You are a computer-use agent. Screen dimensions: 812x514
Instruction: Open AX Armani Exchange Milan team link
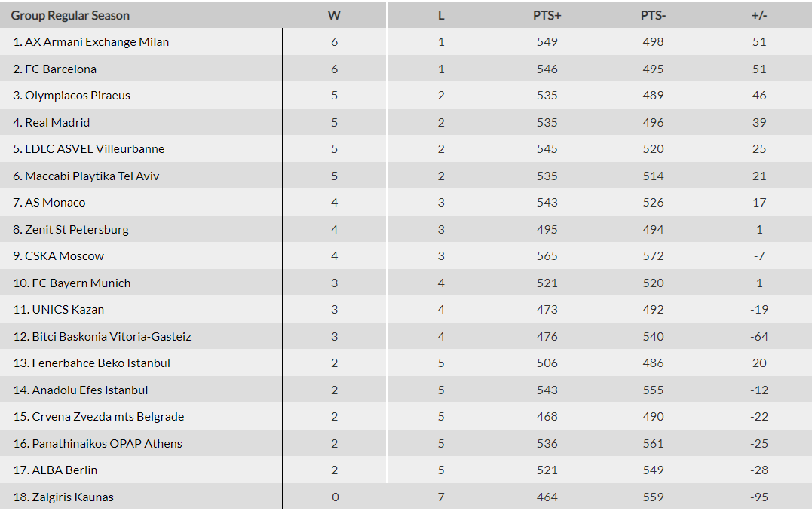tap(97, 42)
